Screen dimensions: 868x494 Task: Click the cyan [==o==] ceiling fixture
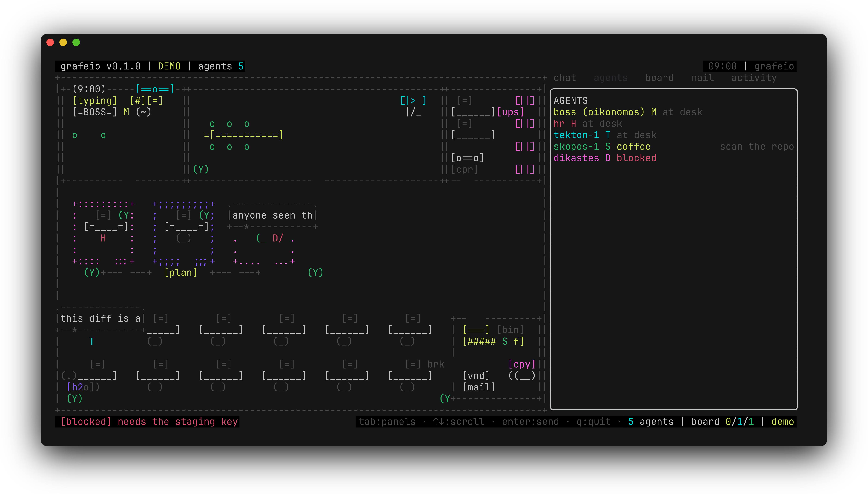[x=155, y=89]
